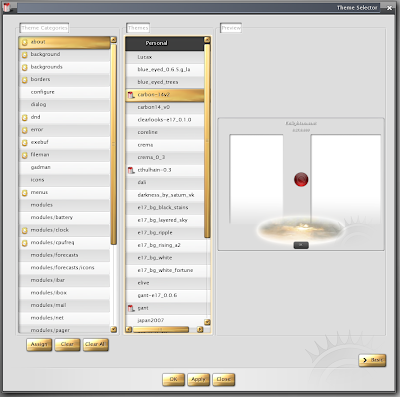Select the e17_bg_black_stains theme
The width and height of the screenshot is (400, 397).
coord(165,208)
